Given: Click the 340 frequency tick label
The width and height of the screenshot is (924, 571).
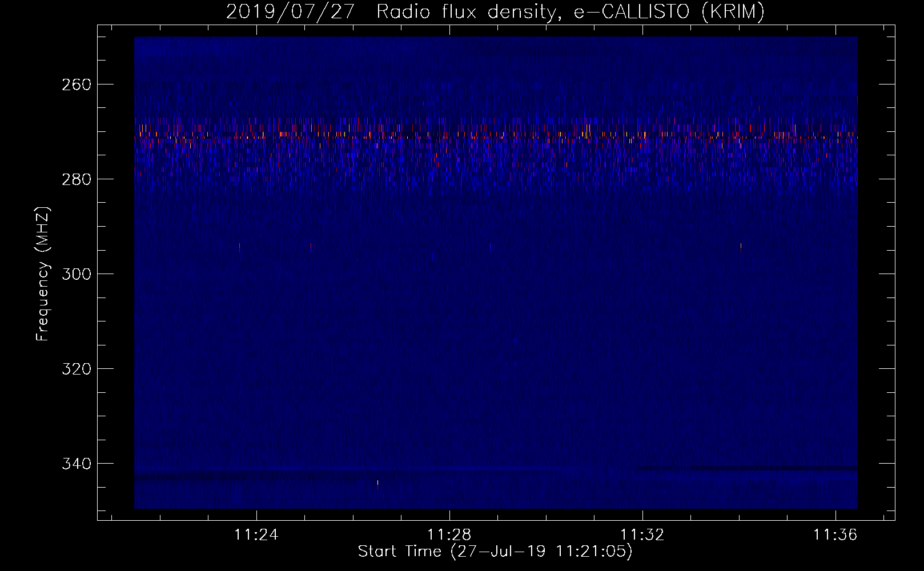Looking at the screenshot, I should pos(77,464).
